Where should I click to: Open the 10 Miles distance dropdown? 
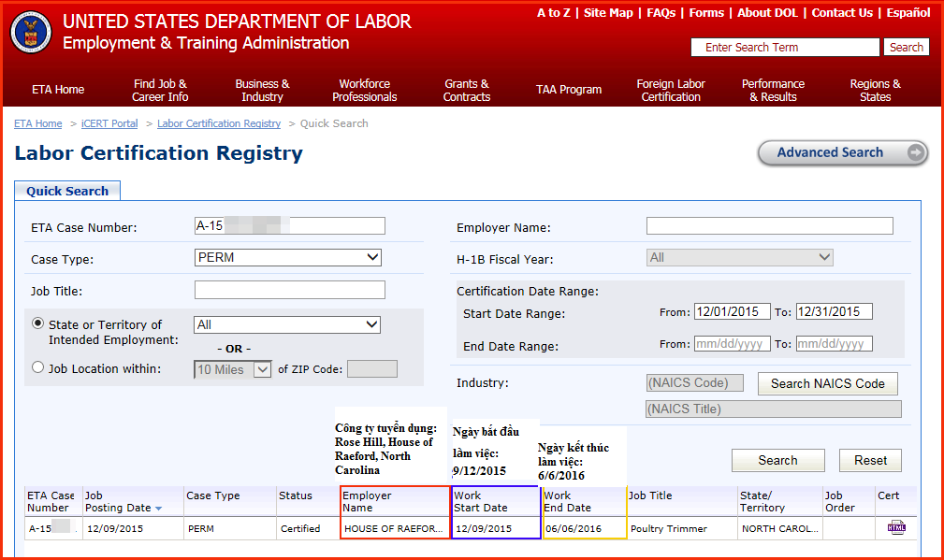point(233,369)
